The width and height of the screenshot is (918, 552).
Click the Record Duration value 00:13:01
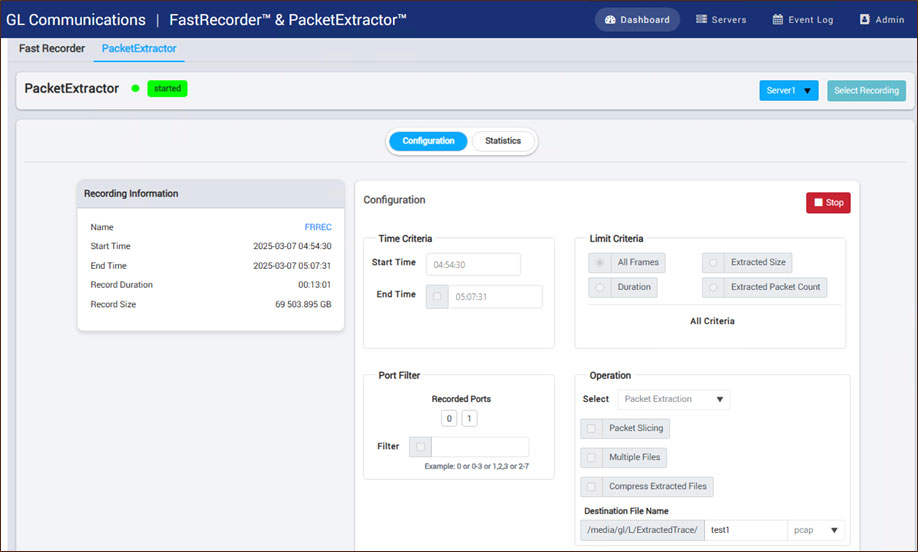(x=314, y=285)
